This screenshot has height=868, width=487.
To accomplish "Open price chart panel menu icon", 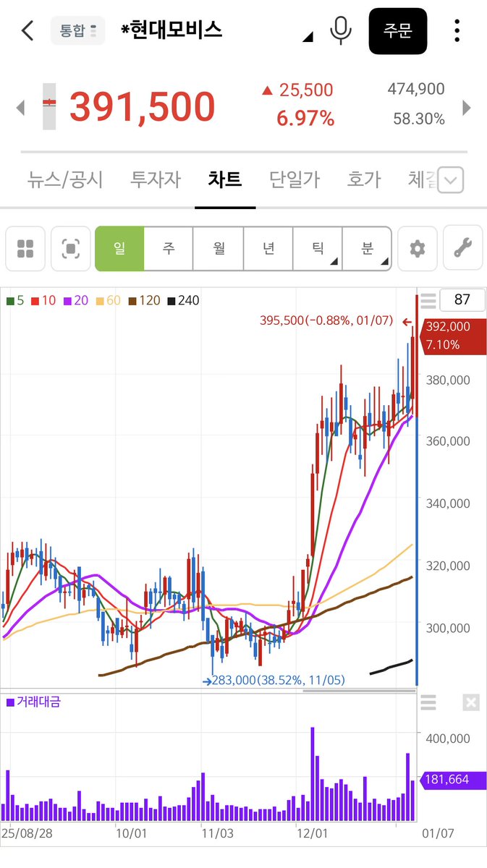I will click(428, 300).
